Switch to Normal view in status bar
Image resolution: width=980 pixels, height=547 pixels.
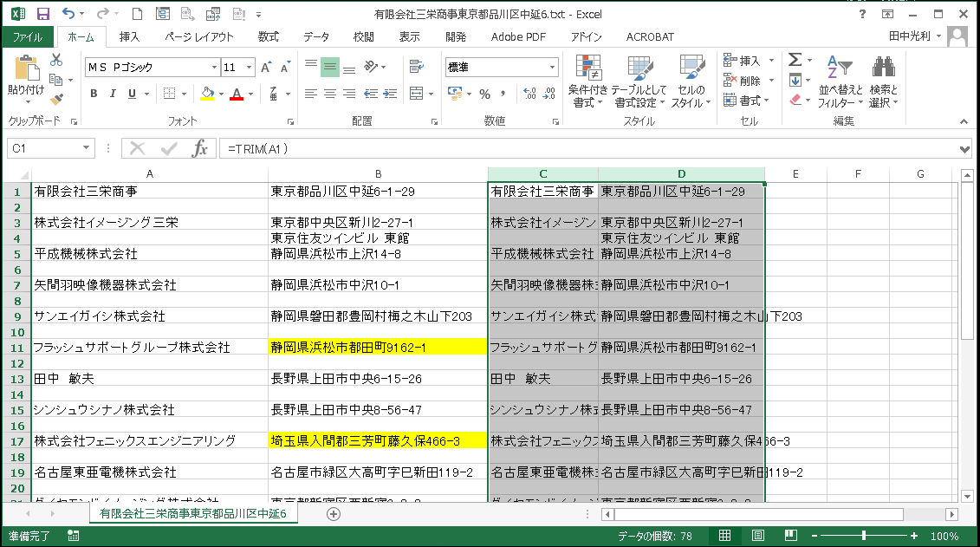[x=725, y=536]
